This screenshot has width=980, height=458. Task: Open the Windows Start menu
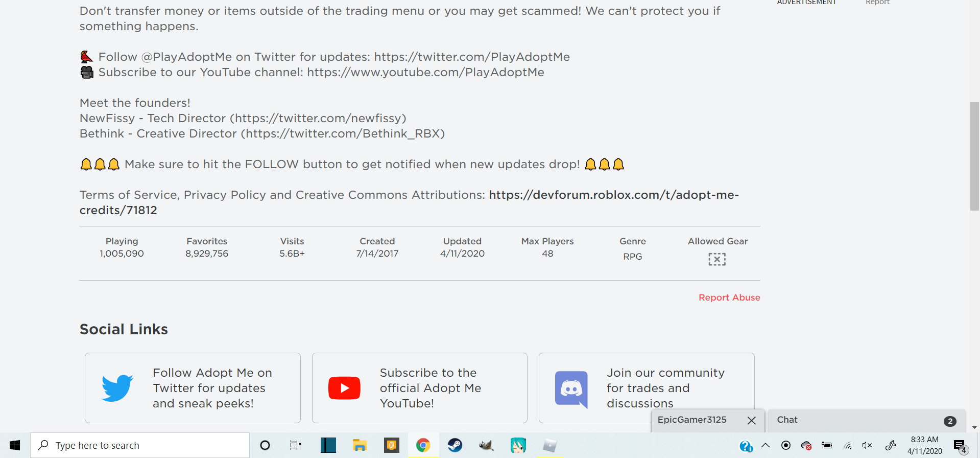coord(15,445)
